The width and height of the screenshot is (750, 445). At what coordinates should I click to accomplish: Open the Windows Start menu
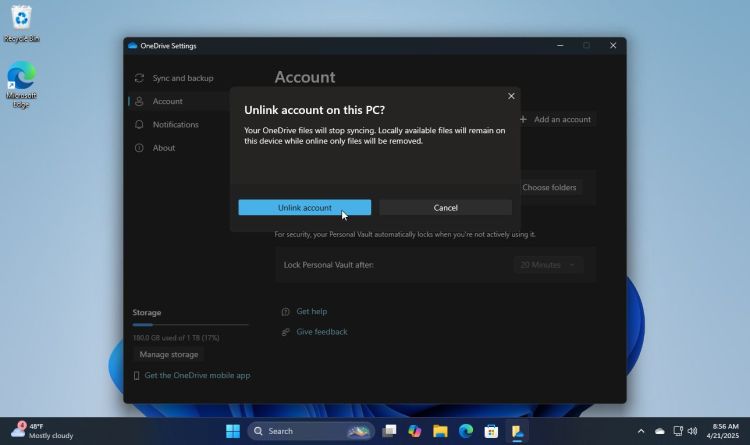pos(233,431)
